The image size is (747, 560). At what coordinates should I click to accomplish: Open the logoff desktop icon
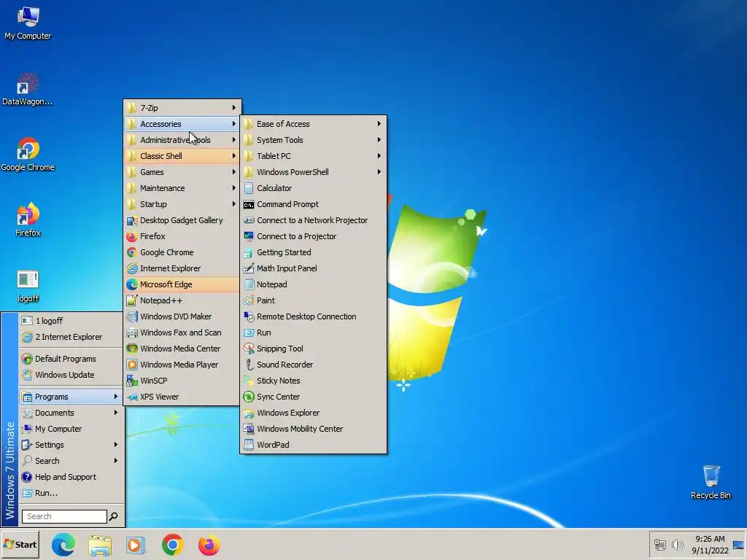click(28, 286)
